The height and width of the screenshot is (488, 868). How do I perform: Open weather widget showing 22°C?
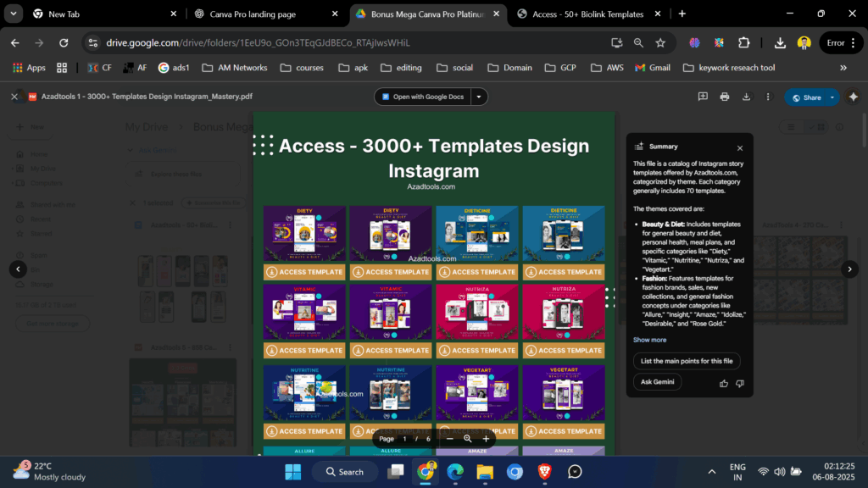[x=50, y=471]
